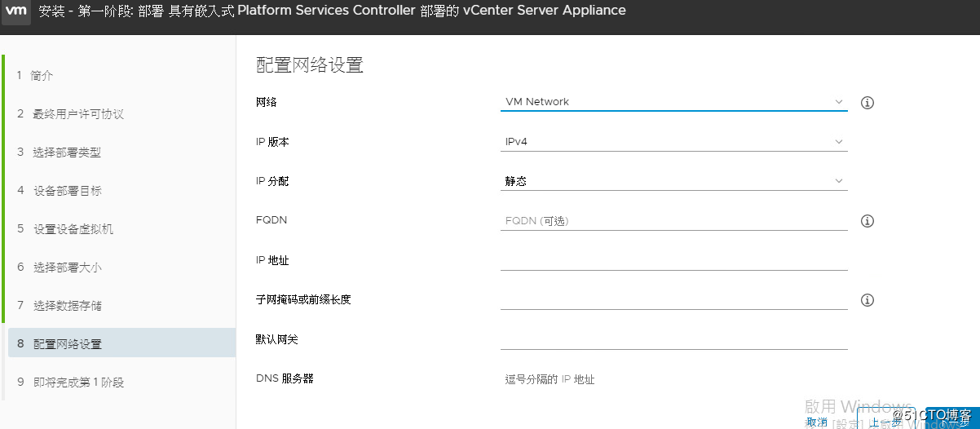Expand the IP version IPv4 dropdown
The height and width of the screenshot is (429, 980).
(x=673, y=142)
